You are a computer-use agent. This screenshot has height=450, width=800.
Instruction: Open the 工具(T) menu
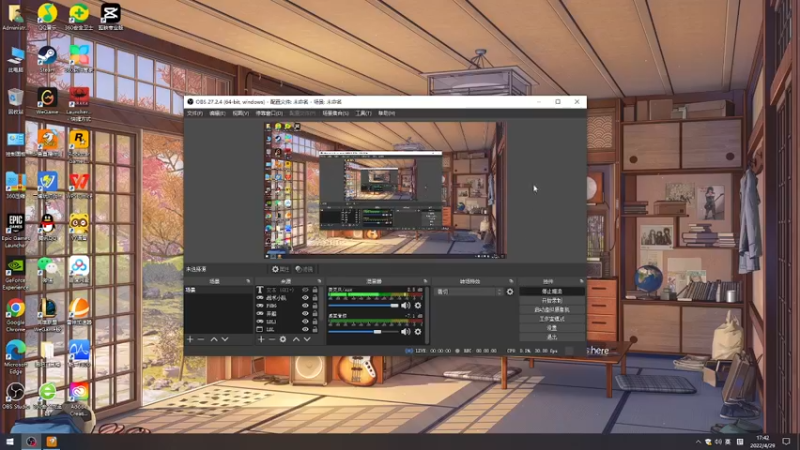(363, 113)
